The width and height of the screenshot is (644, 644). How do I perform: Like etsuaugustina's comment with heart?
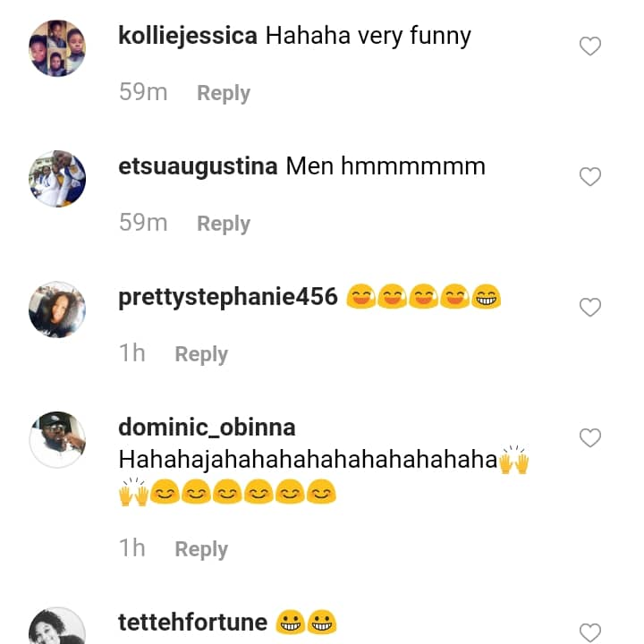point(590,177)
